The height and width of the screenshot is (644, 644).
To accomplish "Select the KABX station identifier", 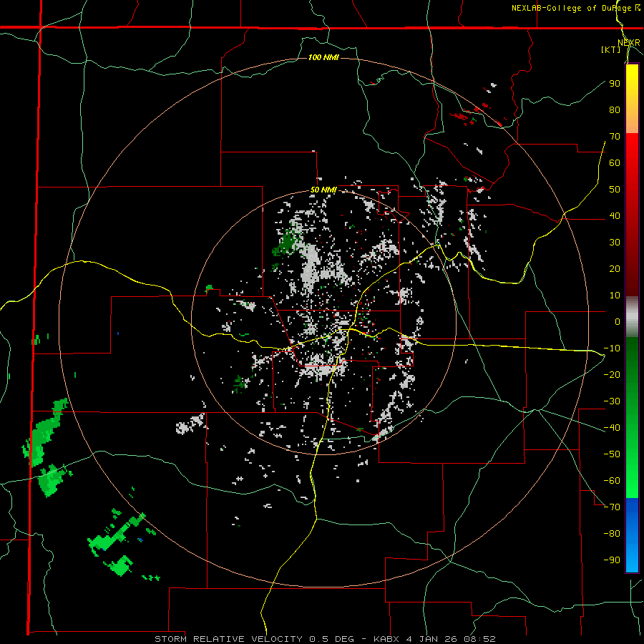I will click(x=386, y=639).
